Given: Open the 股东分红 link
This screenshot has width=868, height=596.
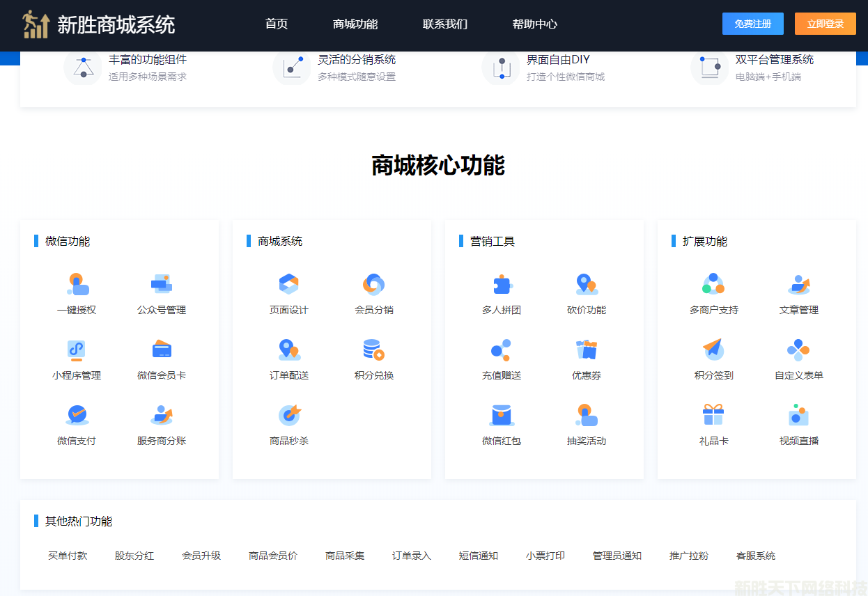Looking at the screenshot, I should 134,556.
